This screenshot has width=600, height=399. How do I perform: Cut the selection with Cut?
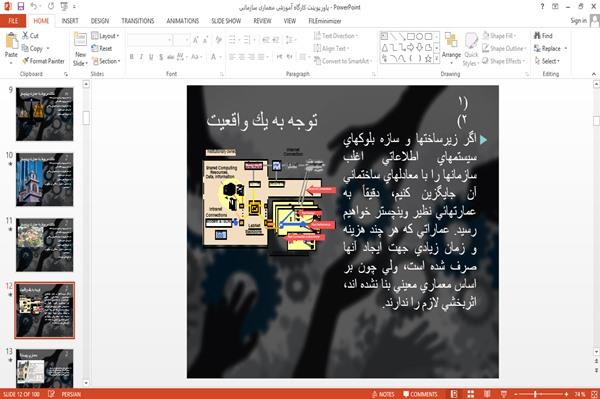pos(30,36)
